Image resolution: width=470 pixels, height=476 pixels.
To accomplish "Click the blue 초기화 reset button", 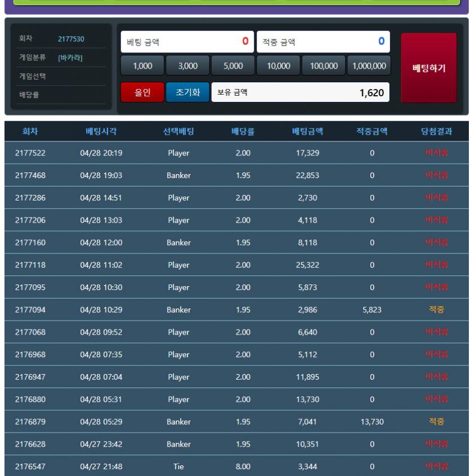I will click(187, 92).
